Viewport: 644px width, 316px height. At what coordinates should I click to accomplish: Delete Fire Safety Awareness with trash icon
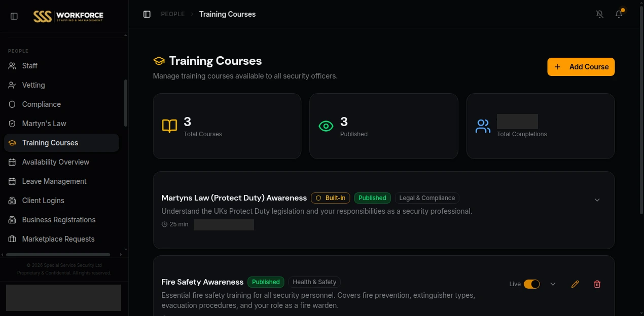click(x=597, y=284)
